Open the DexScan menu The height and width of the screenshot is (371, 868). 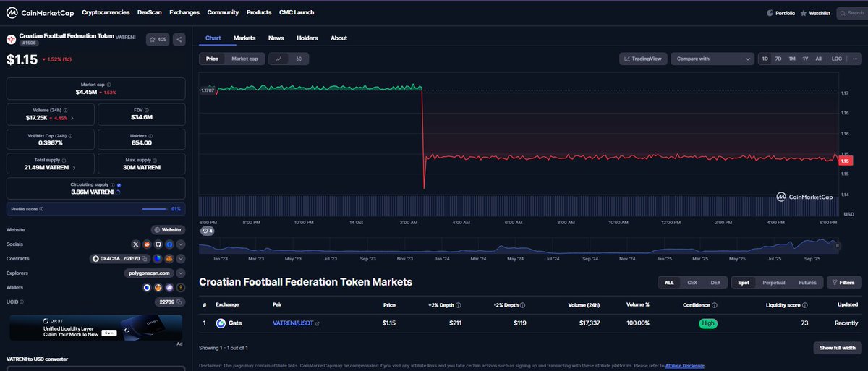[150, 12]
